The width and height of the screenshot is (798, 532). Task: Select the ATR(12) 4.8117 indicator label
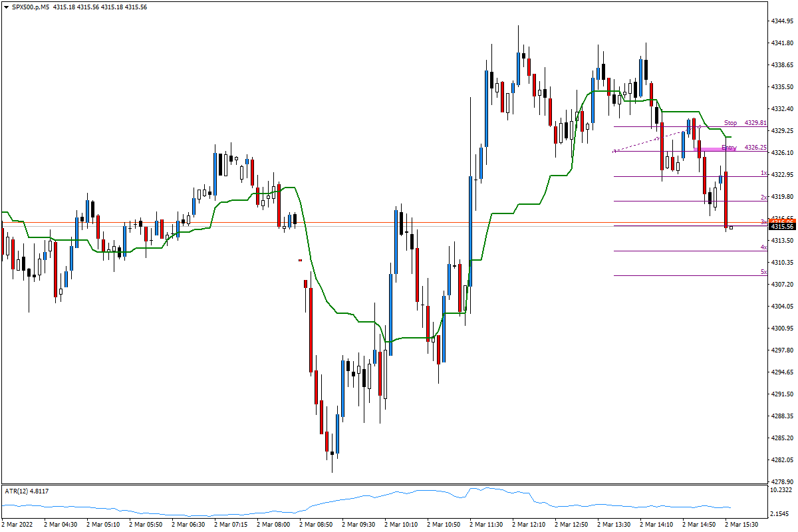pyautogui.click(x=27, y=491)
